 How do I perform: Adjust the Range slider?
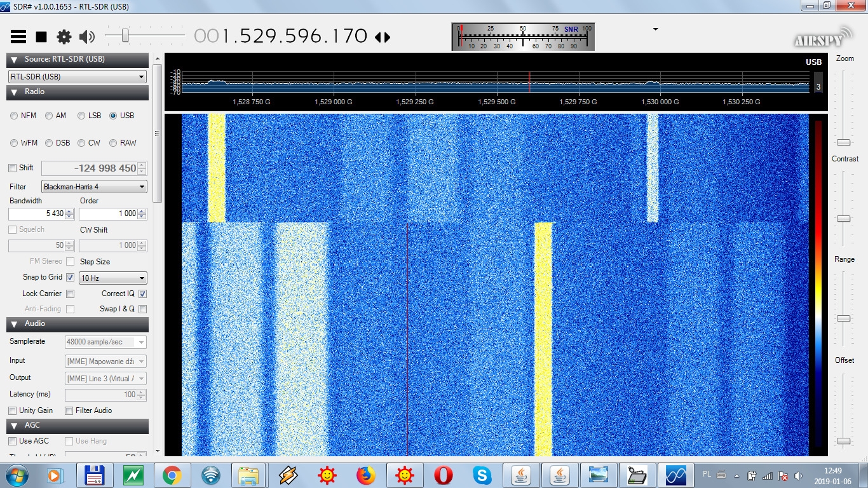pyautogui.click(x=843, y=318)
